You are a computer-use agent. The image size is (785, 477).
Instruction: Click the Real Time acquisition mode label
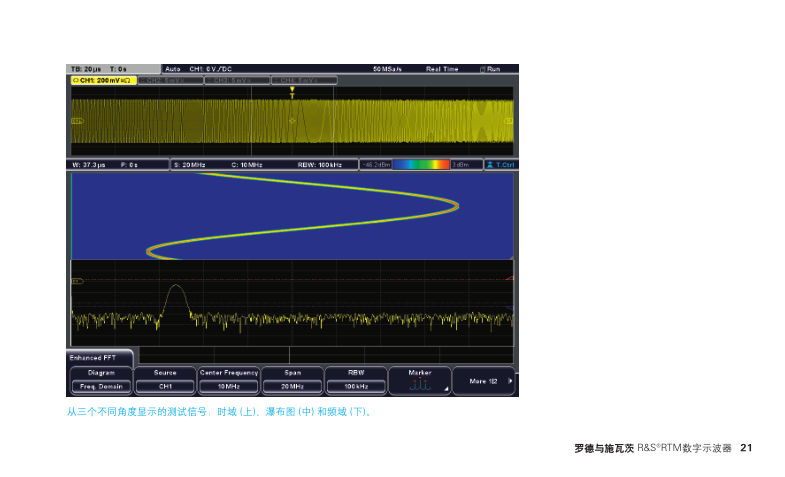(x=442, y=69)
